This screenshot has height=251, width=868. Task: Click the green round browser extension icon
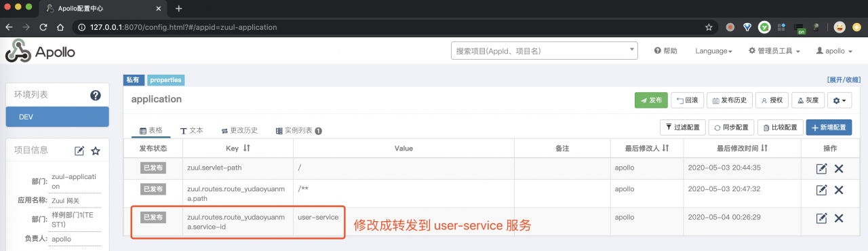pos(764,27)
